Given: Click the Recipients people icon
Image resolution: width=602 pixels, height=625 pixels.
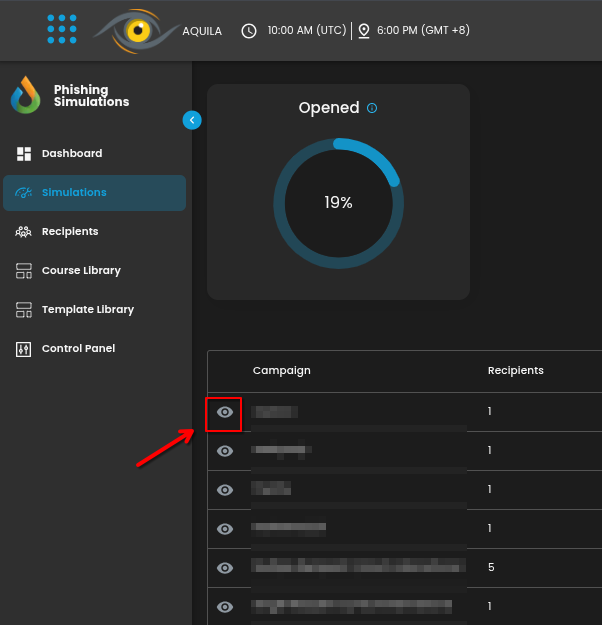Looking at the screenshot, I should pos(24,232).
